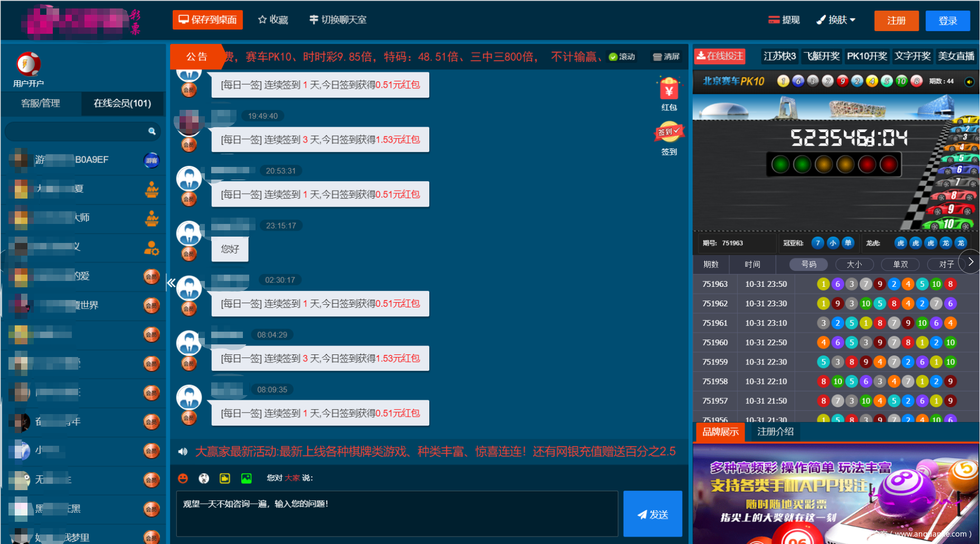Viewport: 980px width, 544px height.
Task: Click the avatar of the 08:04:29 message
Action: (x=189, y=343)
